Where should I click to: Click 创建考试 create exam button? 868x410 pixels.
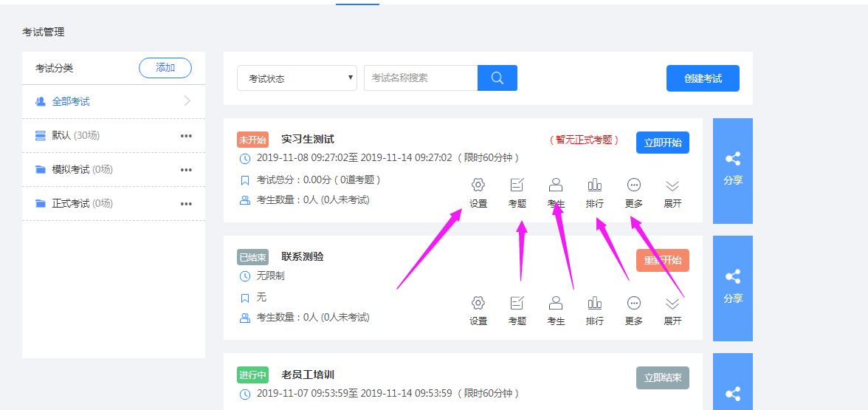tap(702, 78)
